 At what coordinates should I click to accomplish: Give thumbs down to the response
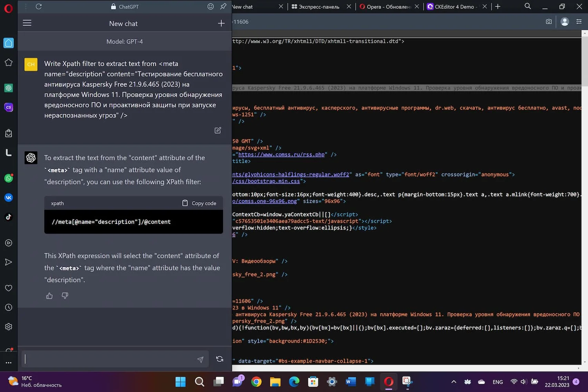click(65, 296)
